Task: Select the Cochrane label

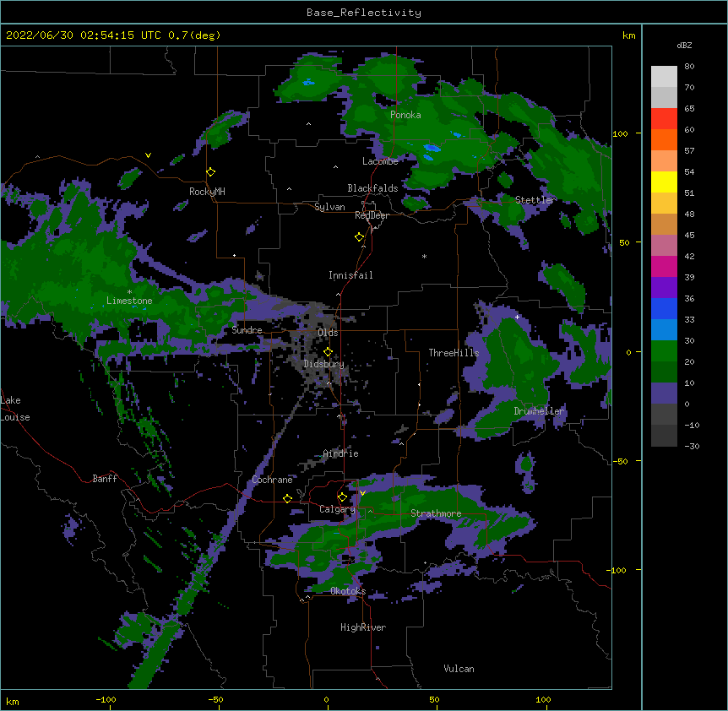Action: (x=272, y=480)
